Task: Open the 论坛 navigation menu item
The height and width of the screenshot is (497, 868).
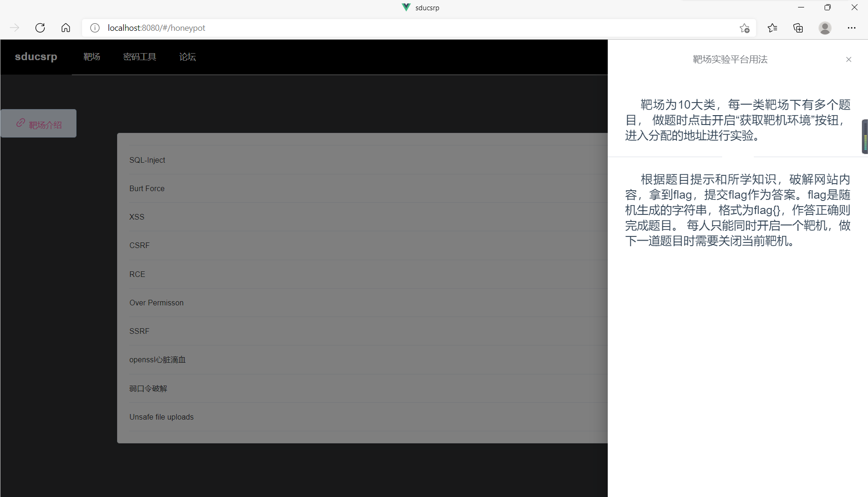Action: (x=187, y=56)
